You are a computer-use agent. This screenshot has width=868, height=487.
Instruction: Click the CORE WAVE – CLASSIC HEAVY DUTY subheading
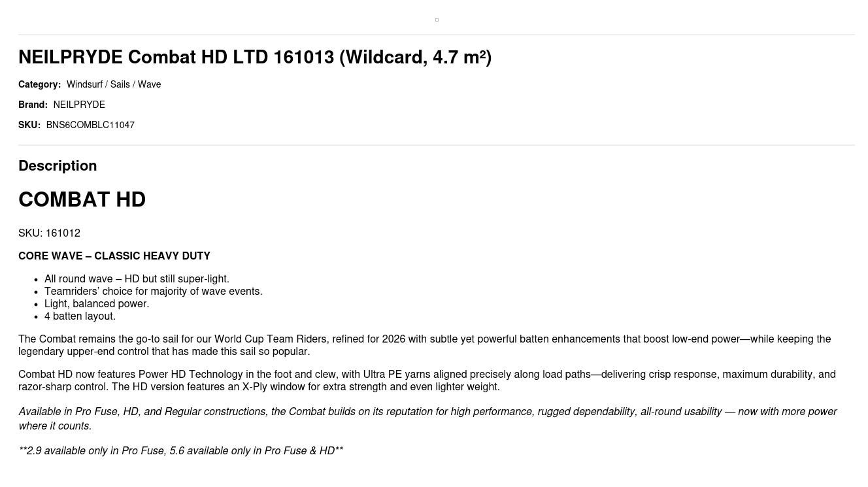(x=114, y=256)
